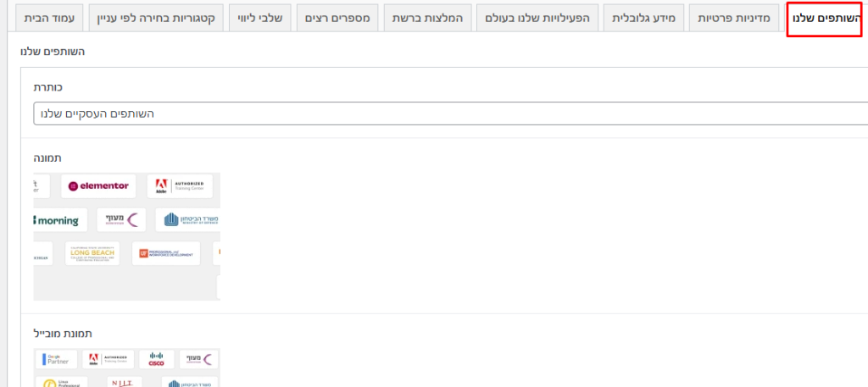Click the elementor logo in the partners image
Screen dimensions: 868x387
pos(97,185)
